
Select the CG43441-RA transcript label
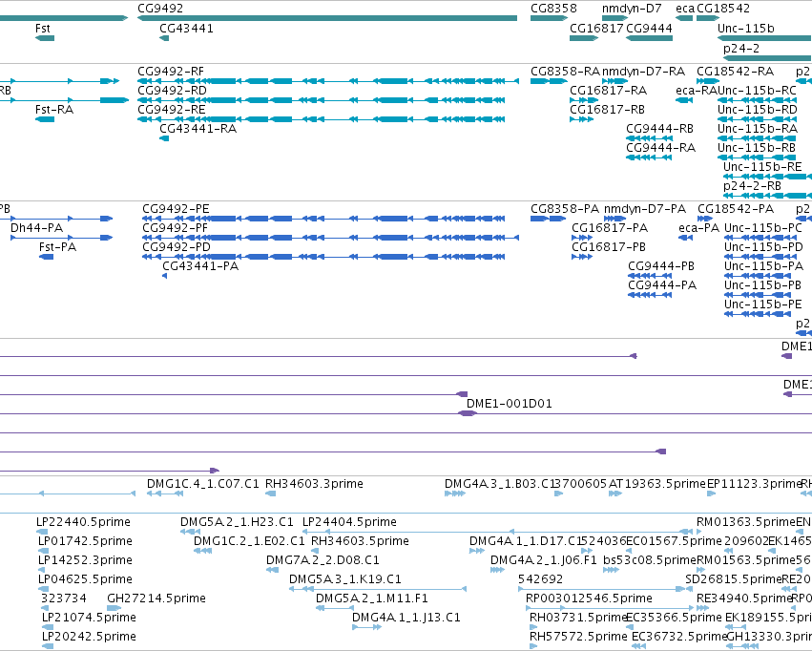(198, 129)
